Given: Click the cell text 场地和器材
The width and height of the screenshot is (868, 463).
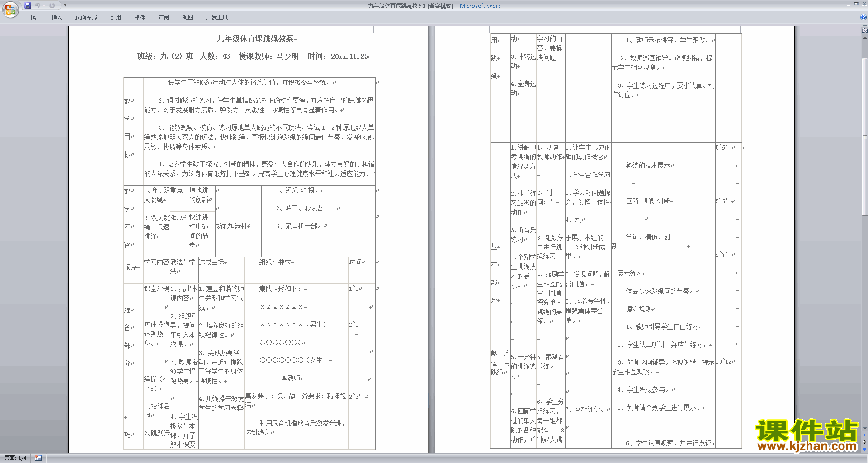Looking at the screenshot, I should [231, 226].
